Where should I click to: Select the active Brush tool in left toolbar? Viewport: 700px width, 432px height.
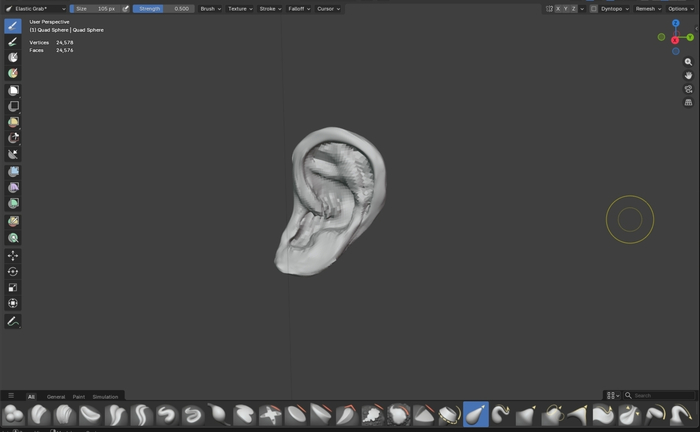point(13,26)
